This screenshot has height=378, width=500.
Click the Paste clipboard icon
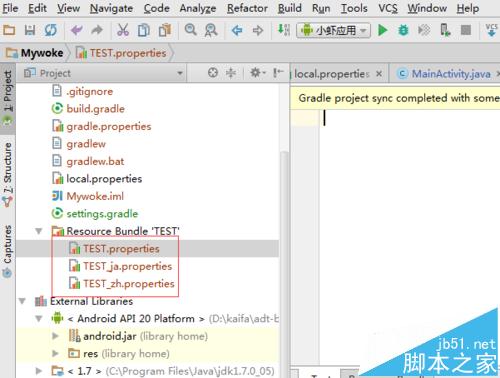coord(165,30)
